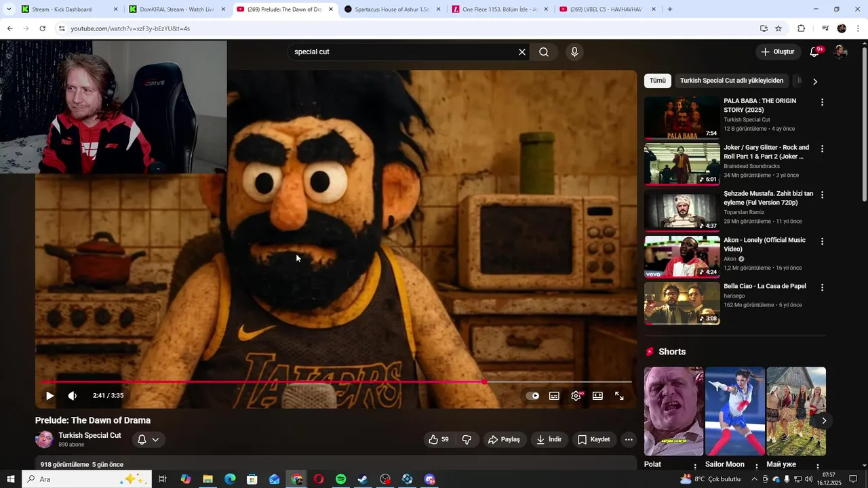Turn on subtitles in the player
868x488 pixels.
click(x=554, y=396)
